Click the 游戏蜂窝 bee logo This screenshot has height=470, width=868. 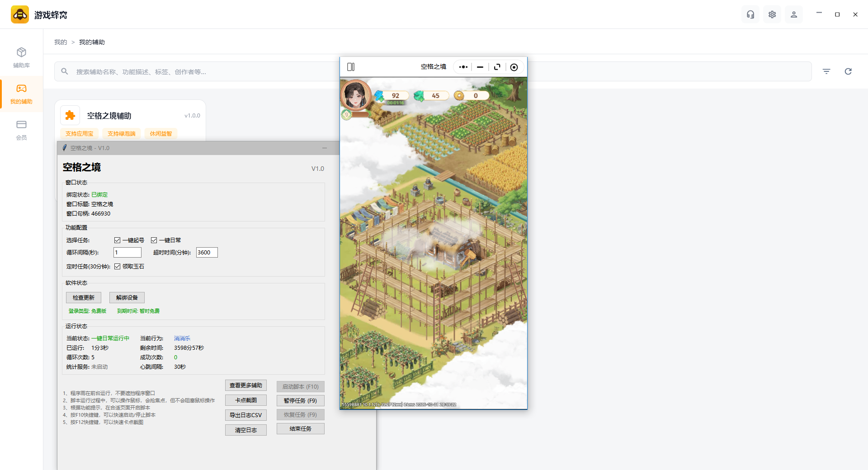click(20, 14)
